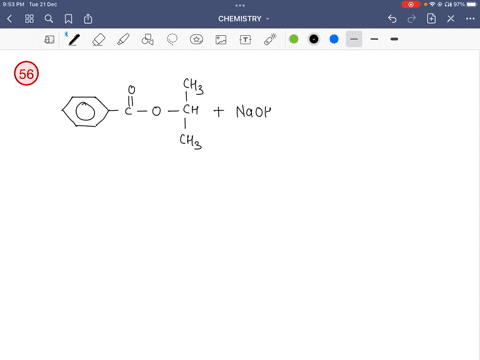
Task: Open search with the magnifier icon
Action: click(x=49, y=19)
